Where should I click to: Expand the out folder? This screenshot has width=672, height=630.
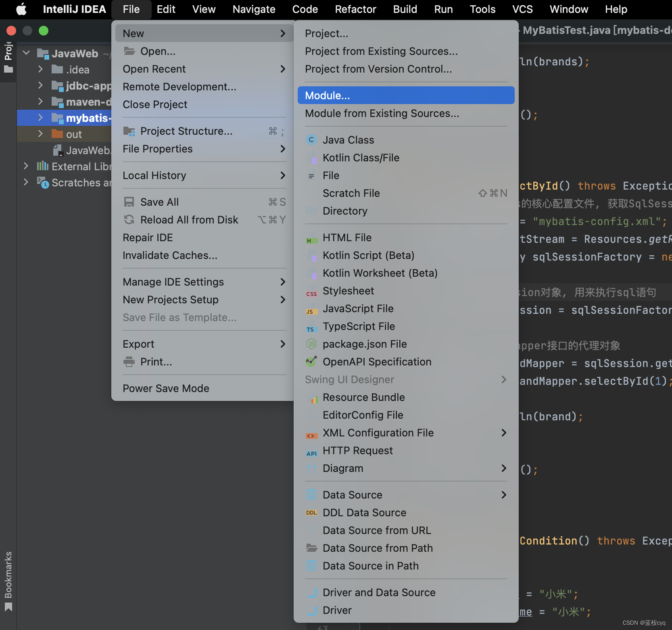[40, 134]
